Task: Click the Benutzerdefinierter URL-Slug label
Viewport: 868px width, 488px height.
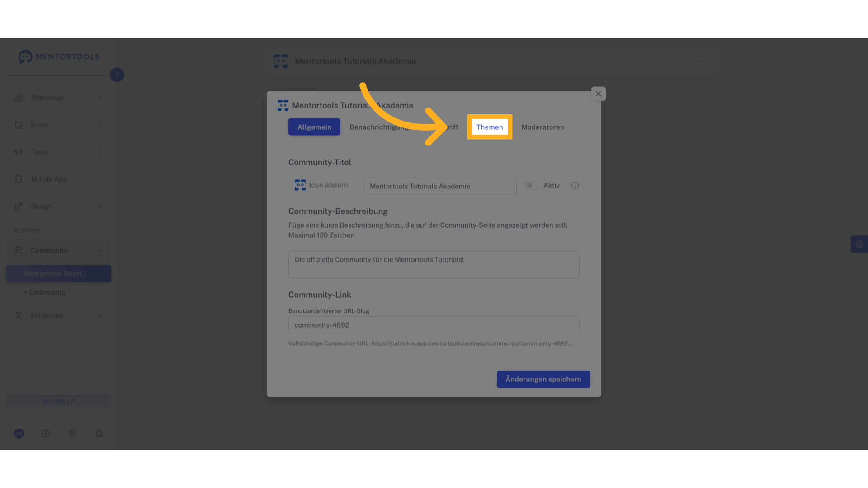Action: tap(329, 311)
